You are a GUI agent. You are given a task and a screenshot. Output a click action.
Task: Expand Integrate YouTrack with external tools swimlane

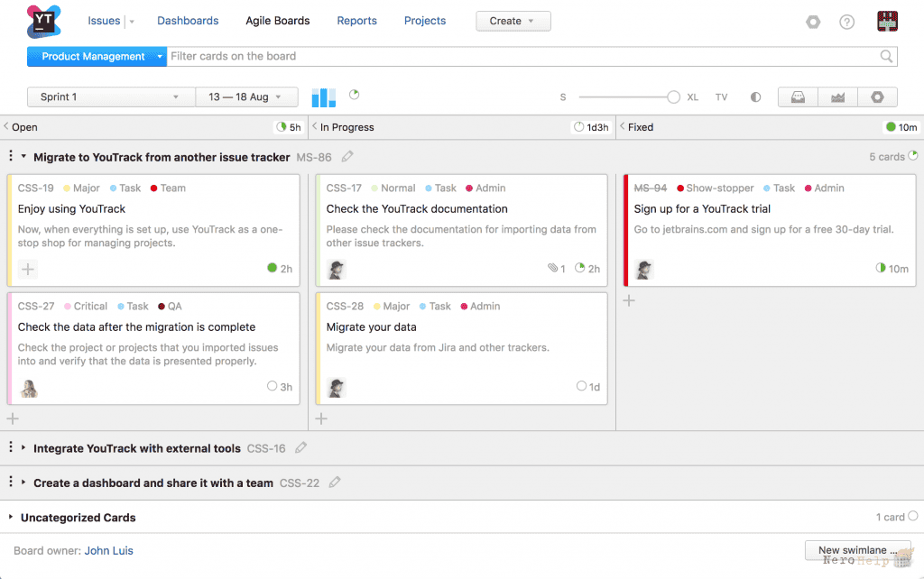click(23, 447)
